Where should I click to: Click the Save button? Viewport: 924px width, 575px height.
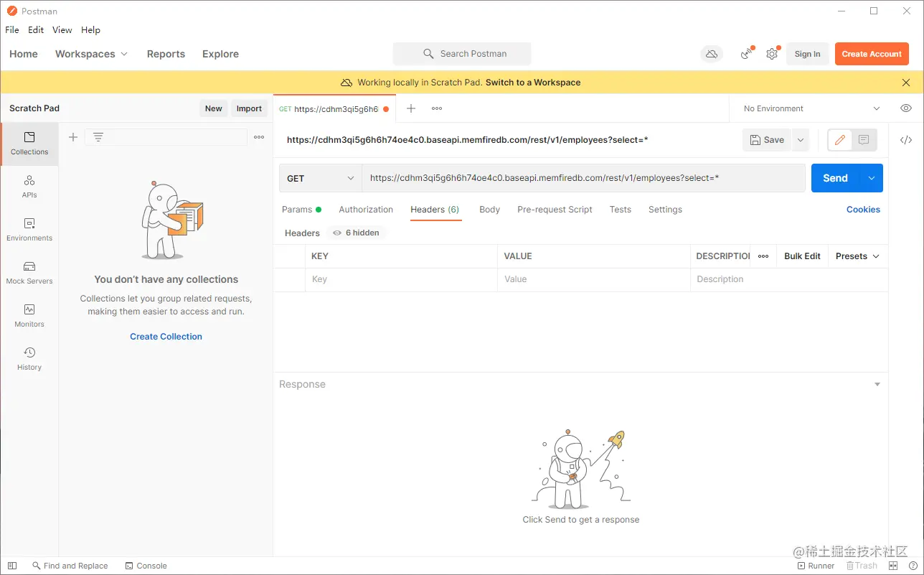coord(767,140)
